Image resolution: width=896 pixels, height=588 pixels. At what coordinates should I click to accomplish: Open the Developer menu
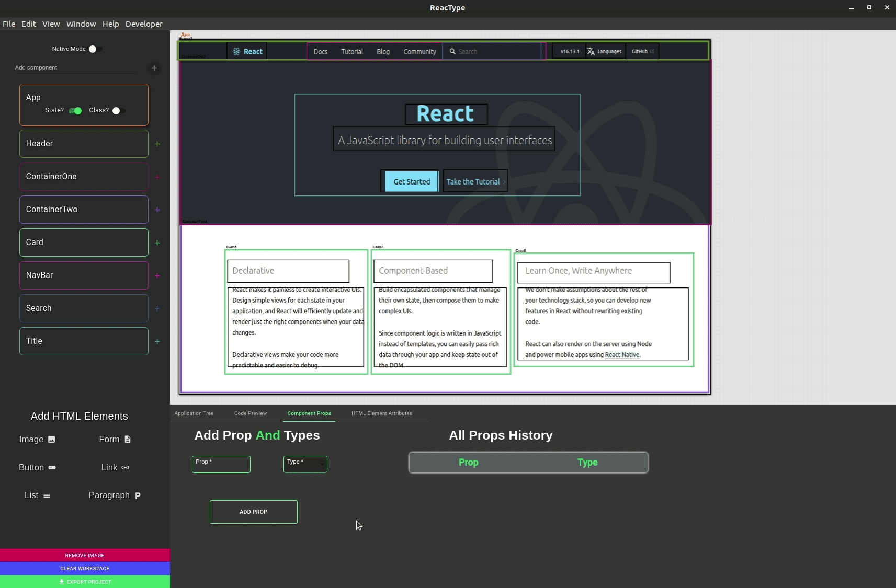click(144, 24)
